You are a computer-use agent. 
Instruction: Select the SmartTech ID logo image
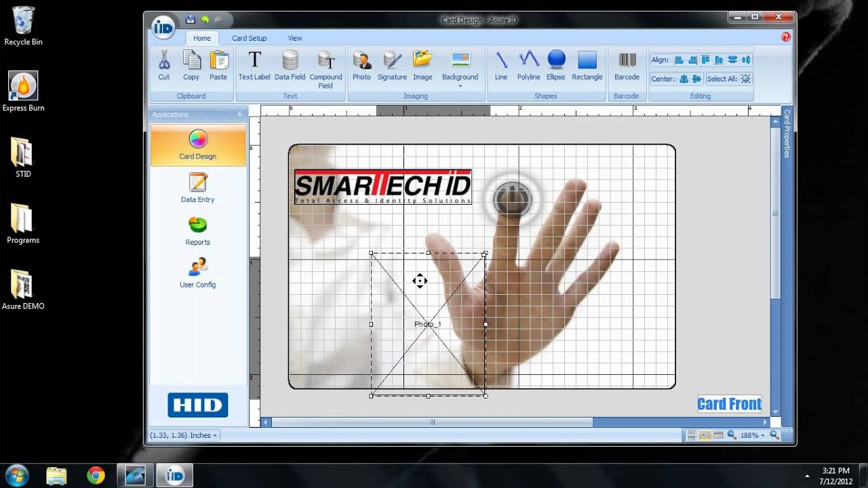383,186
